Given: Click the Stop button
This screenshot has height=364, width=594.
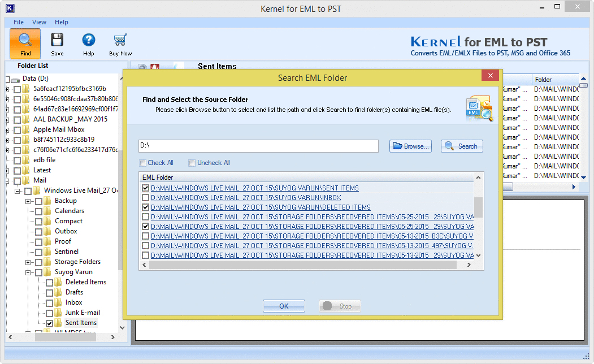Looking at the screenshot, I should click(x=340, y=306).
